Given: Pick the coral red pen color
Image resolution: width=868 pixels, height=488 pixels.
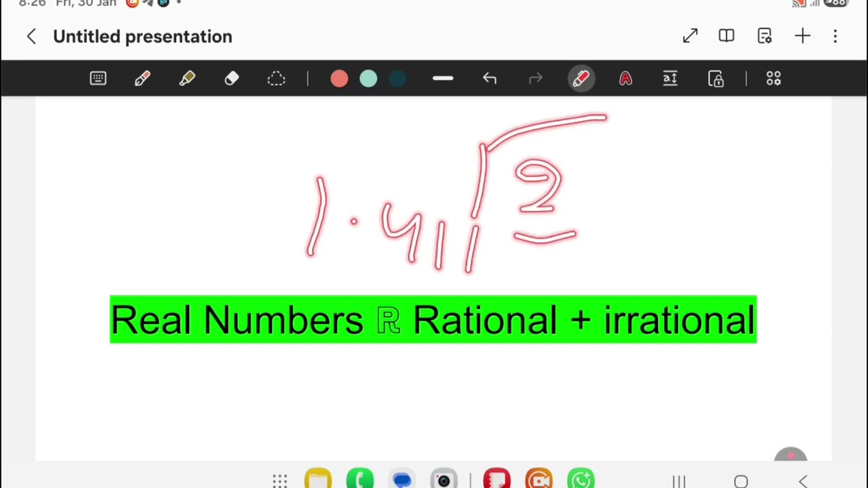Looking at the screenshot, I should pyautogui.click(x=339, y=79).
